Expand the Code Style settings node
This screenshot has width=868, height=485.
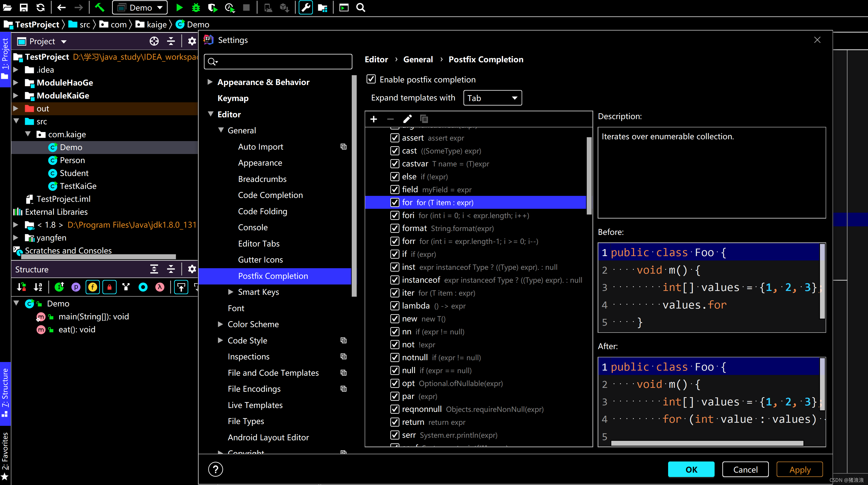(x=220, y=340)
